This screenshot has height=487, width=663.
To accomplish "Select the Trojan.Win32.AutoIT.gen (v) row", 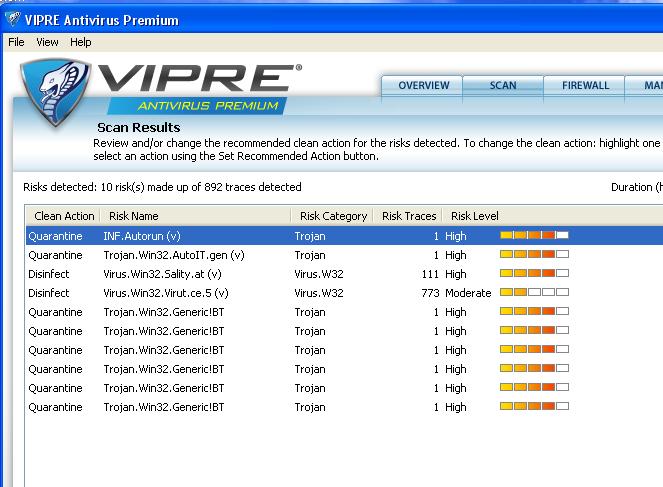I will tap(344, 255).
